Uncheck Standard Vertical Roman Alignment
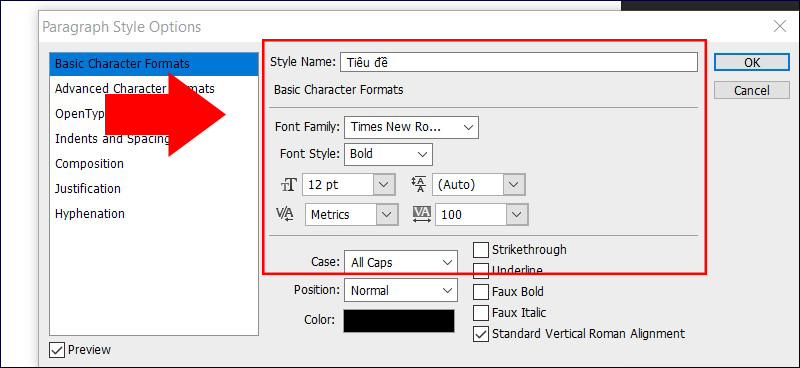Screen dimensions: 800x368 point(481,334)
